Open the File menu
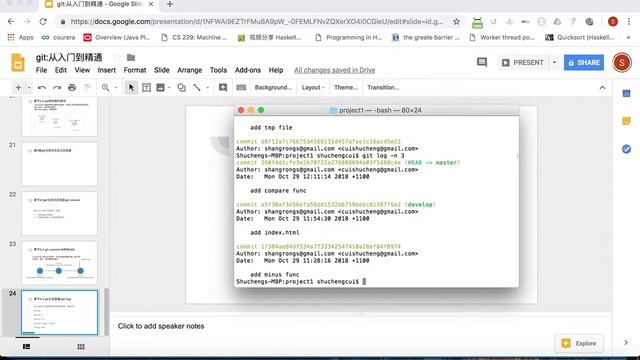 pyautogui.click(x=41, y=70)
